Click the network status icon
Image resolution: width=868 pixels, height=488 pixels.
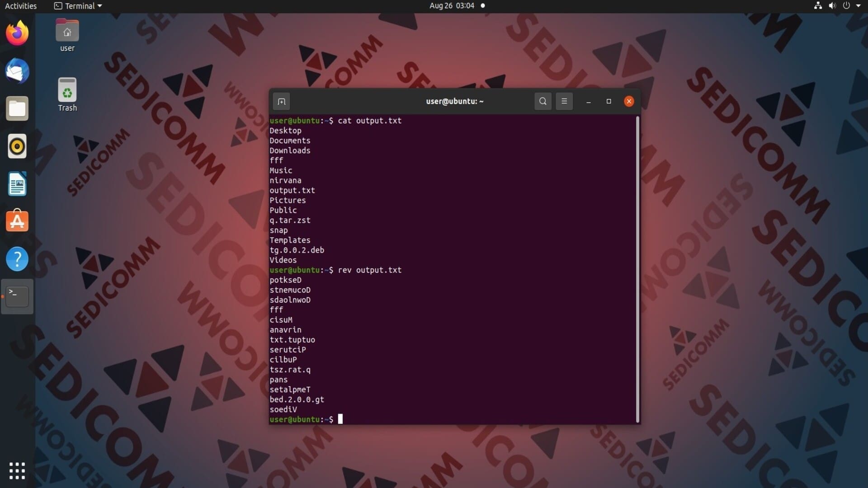[817, 6]
